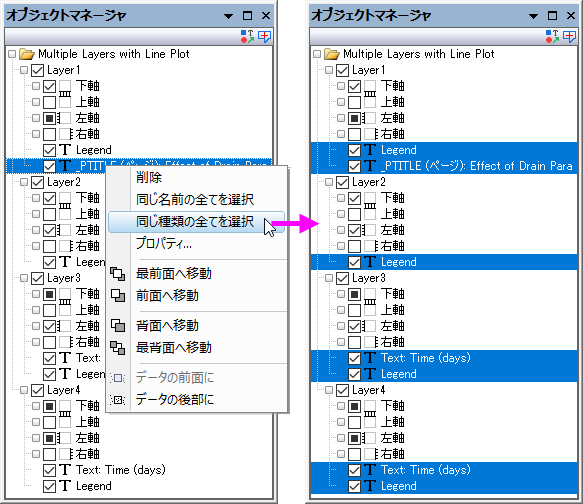Click the Bring to Front icon (最前面へ移動)

[118, 274]
